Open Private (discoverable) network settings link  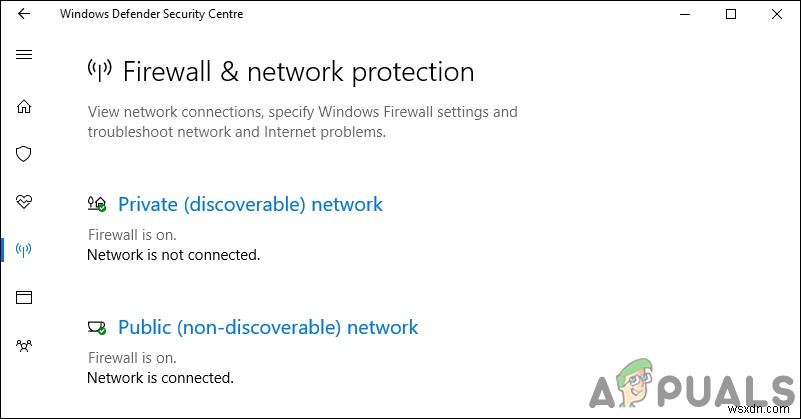250,204
